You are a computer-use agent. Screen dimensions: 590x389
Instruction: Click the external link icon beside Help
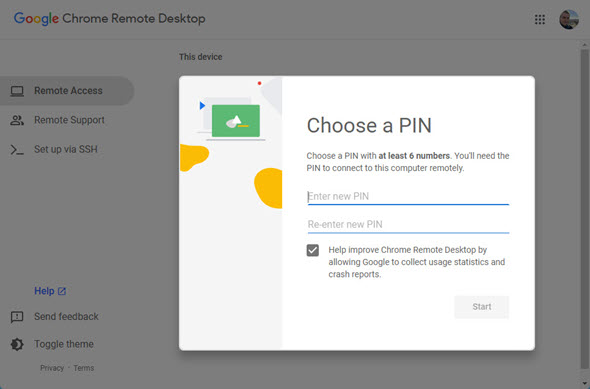[62, 291]
